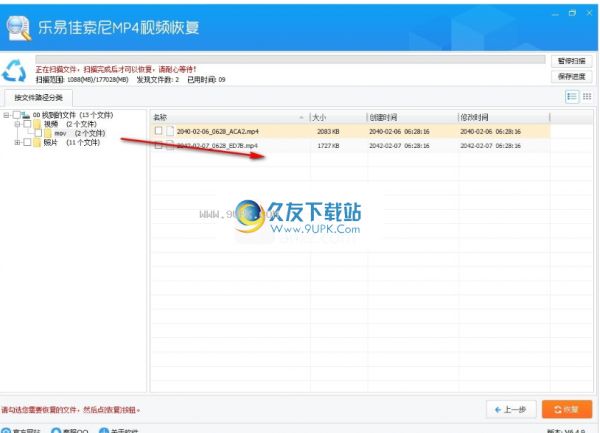Select file name 2042-02-07_0628_ED7B.mp4
This screenshot has width=600, height=433.
coord(217,146)
